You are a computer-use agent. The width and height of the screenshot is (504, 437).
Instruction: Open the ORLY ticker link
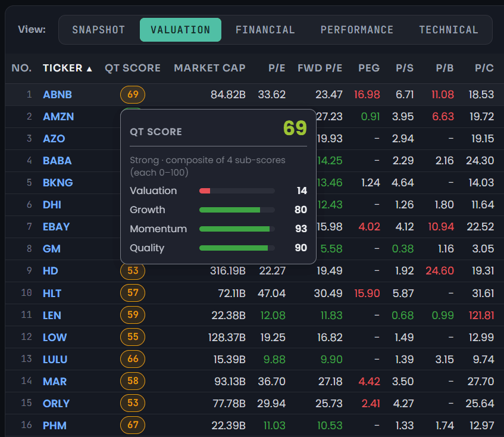click(57, 403)
